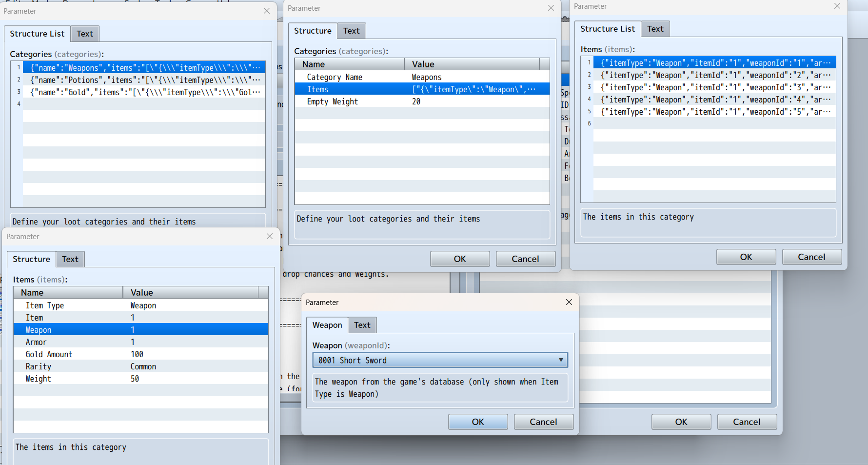Select the Weight row valued 50
Image resolution: width=868 pixels, height=465 pixels.
(141, 379)
